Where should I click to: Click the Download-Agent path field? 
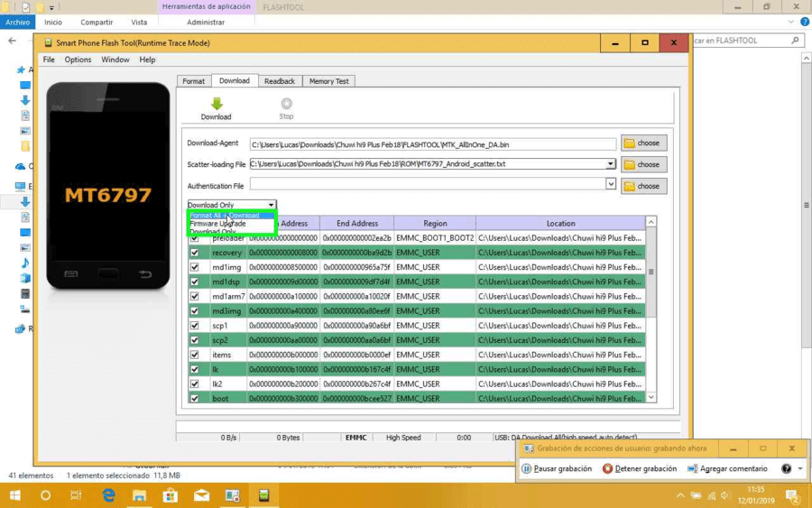point(433,144)
